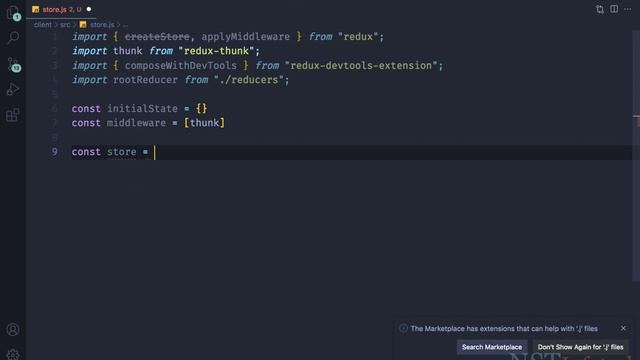This screenshot has height=360, width=640.
Task: Close store.js tab via unsaved dot
Action: pyautogui.click(x=89, y=9)
